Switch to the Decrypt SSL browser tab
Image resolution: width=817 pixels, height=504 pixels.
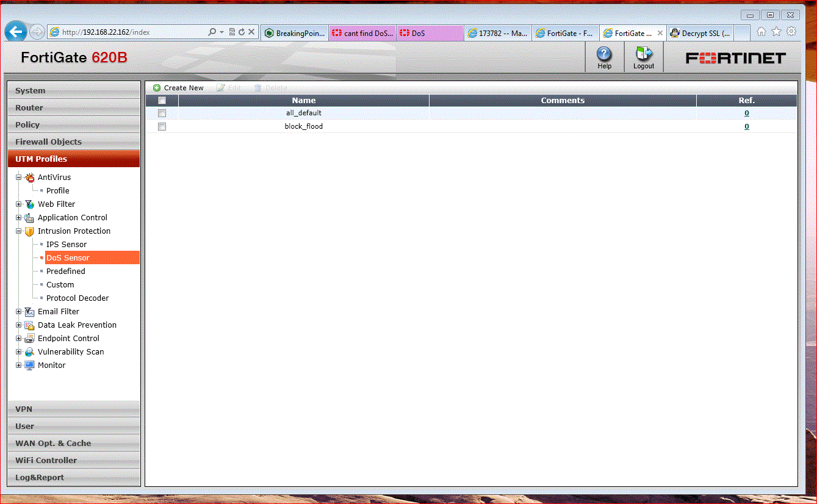point(700,33)
